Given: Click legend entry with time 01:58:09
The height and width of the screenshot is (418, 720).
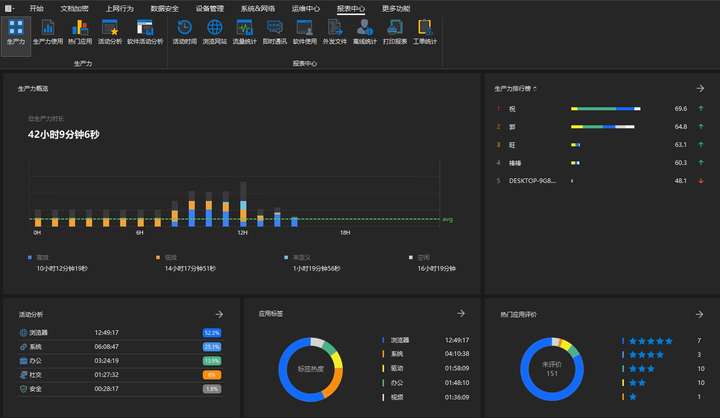Looking at the screenshot, I should (426, 368).
